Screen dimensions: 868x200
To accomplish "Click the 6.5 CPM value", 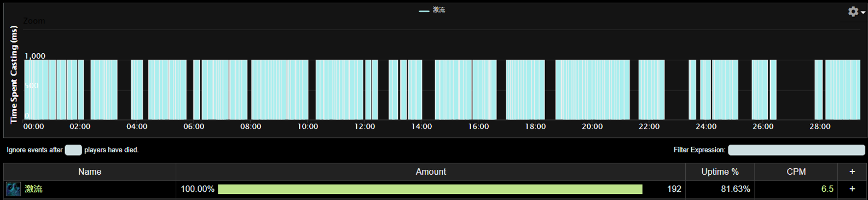I will 827,189.
